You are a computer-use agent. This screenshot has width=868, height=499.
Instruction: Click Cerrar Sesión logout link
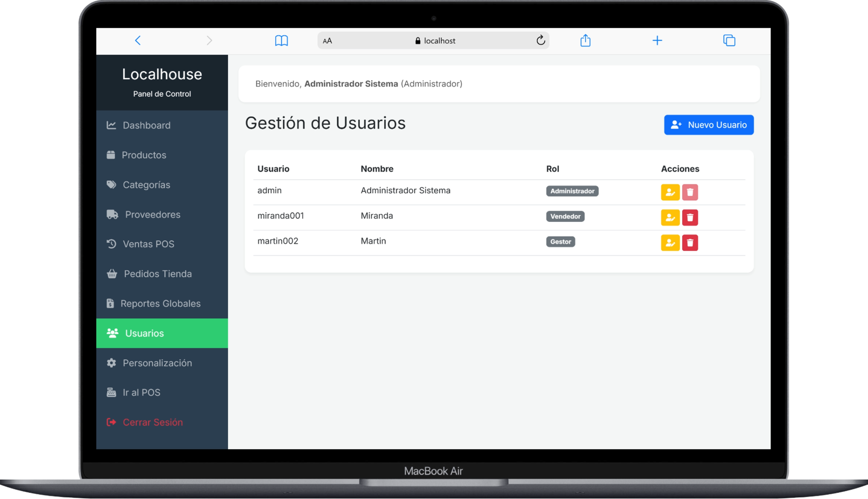[x=153, y=422]
